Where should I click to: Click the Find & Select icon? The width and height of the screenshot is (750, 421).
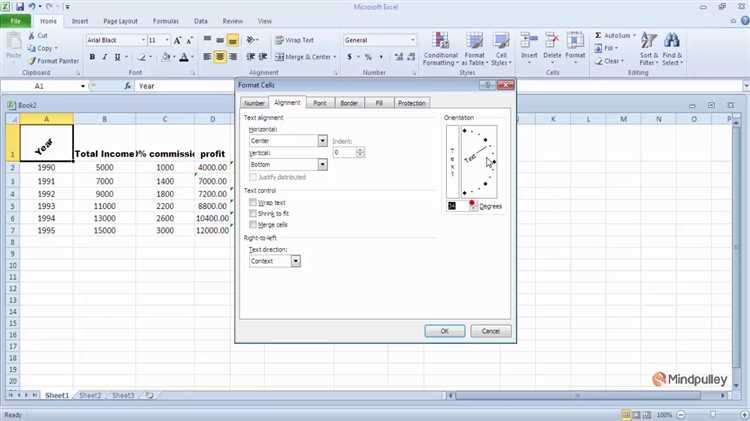pos(672,49)
